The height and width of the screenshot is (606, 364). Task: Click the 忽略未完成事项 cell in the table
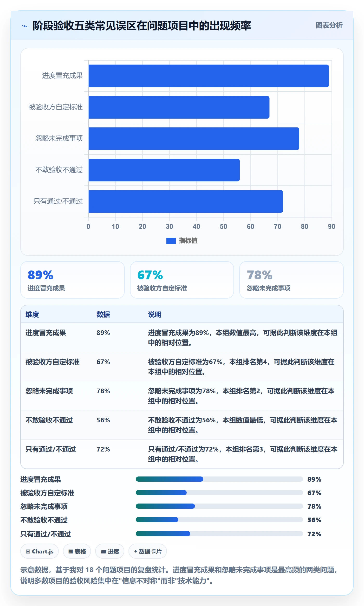(x=49, y=391)
